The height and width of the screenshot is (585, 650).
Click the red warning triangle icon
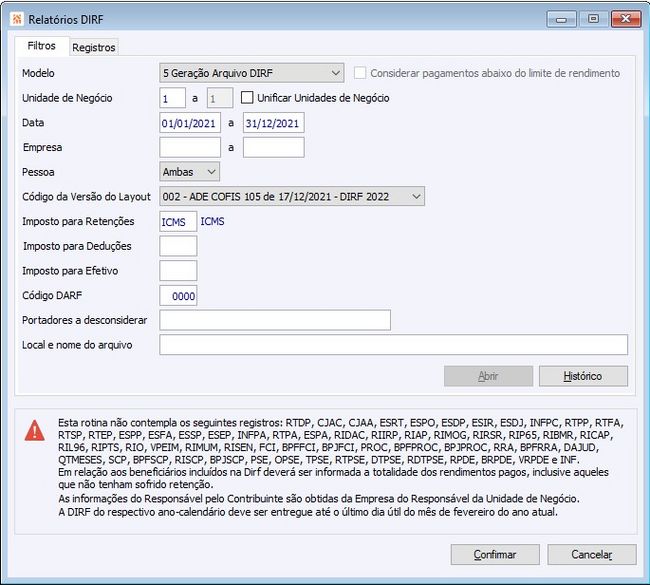35,430
